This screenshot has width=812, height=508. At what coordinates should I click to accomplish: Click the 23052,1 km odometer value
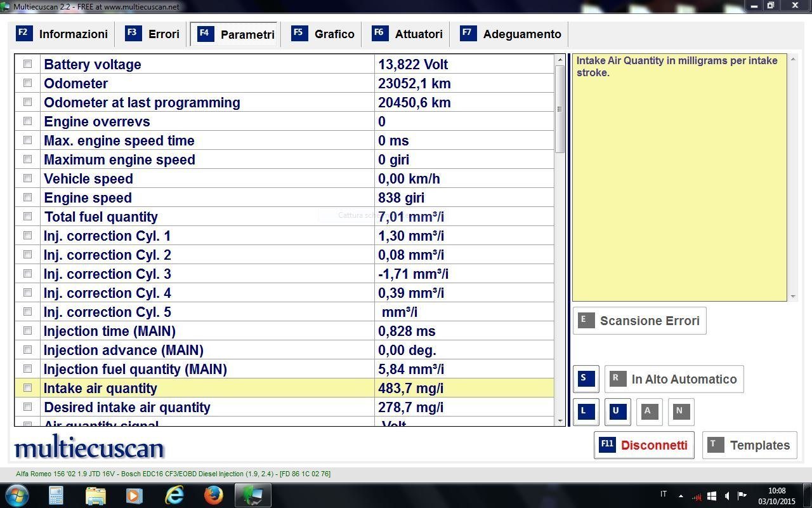point(414,83)
